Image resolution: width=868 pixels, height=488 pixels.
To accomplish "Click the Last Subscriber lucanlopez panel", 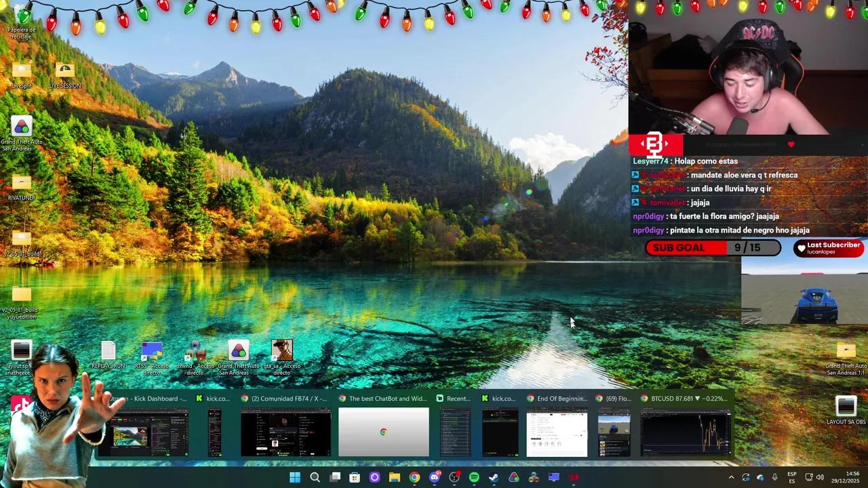I will coord(829,248).
